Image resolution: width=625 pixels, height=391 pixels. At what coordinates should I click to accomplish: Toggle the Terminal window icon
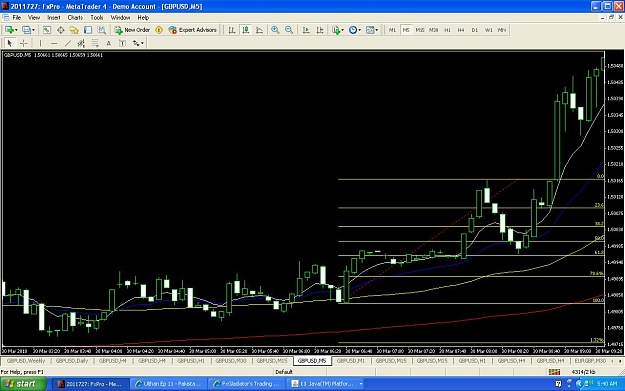tap(88, 30)
